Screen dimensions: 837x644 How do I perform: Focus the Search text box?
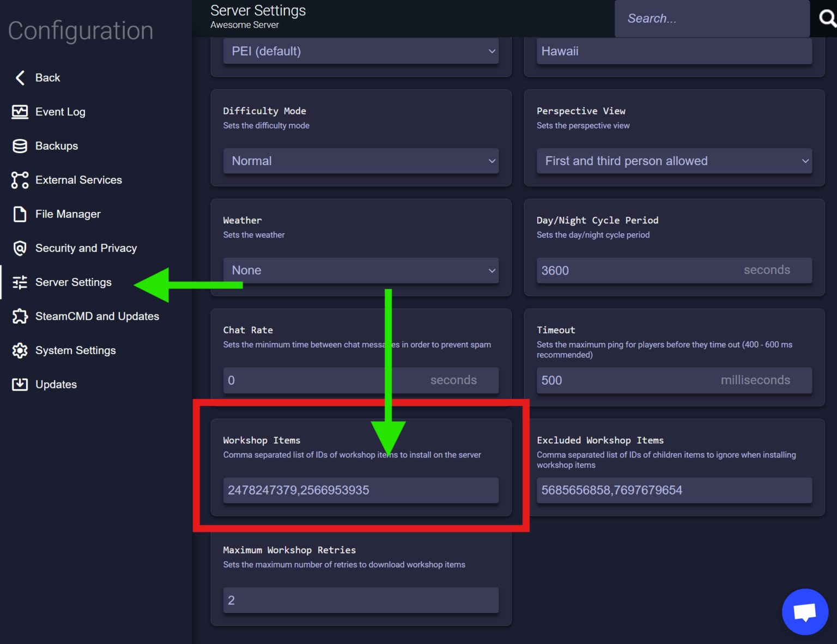pos(712,18)
